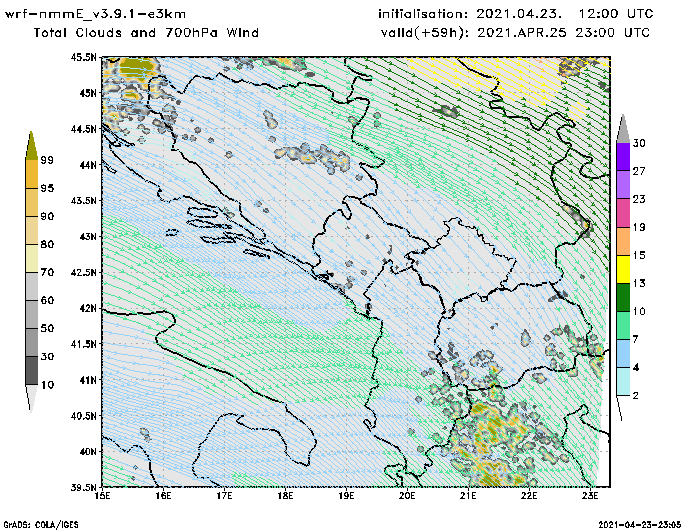Click the 99 label on cloud scale

(x=47, y=160)
